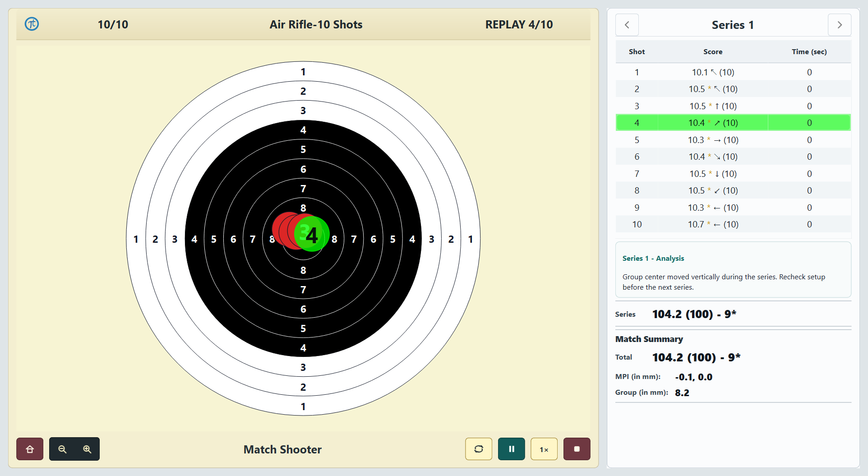The height and width of the screenshot is (476, 868).
Task: Click Air Rifle-10 Shots title
Action: [x=316, y=24]
